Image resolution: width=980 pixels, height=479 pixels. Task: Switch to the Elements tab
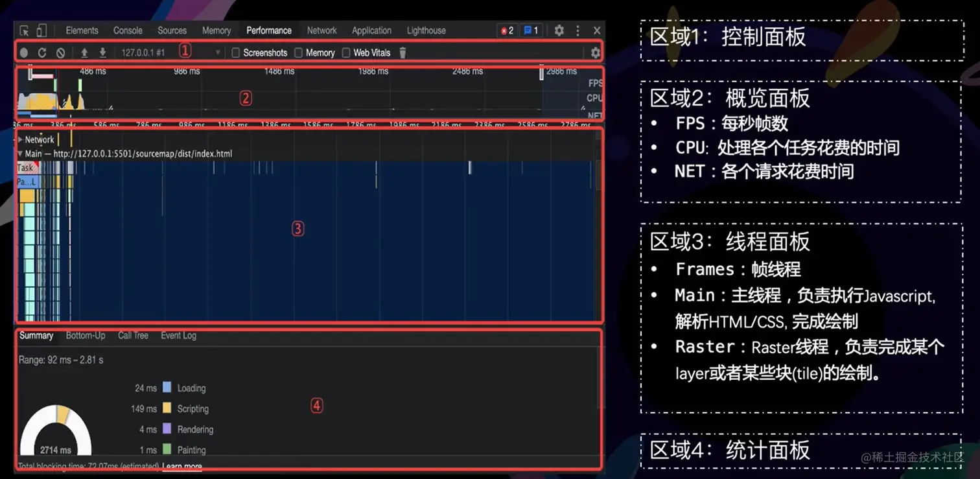(82, 30)
